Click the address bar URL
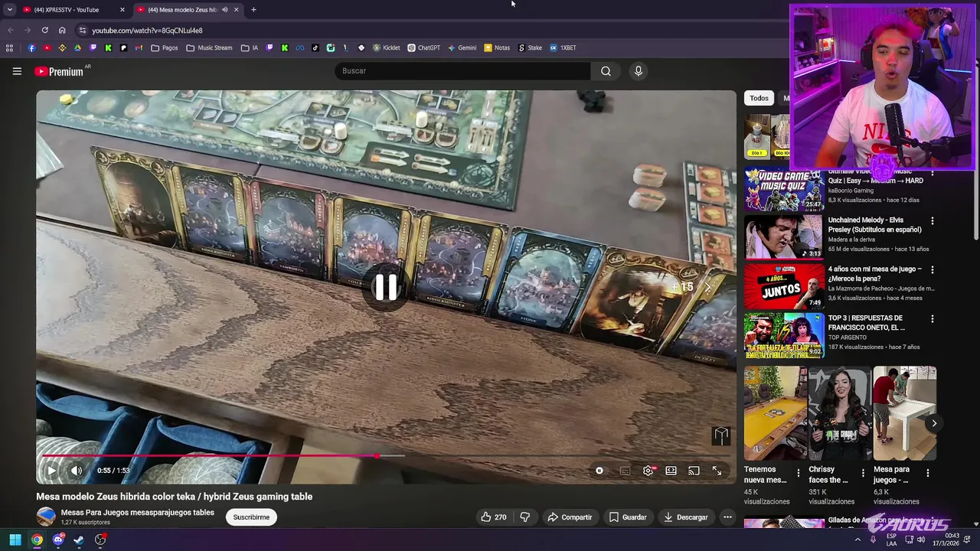980x551 pixels. (147, 31)
